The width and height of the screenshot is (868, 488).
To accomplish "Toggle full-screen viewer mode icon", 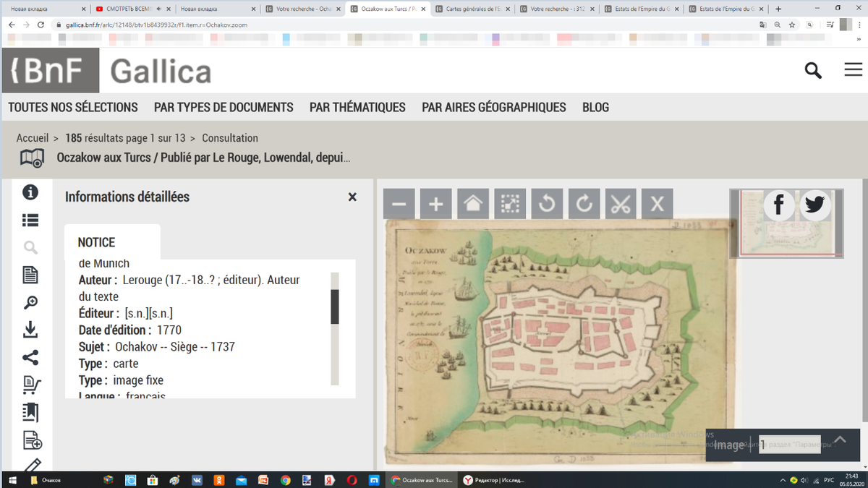I will pos(510,204).
